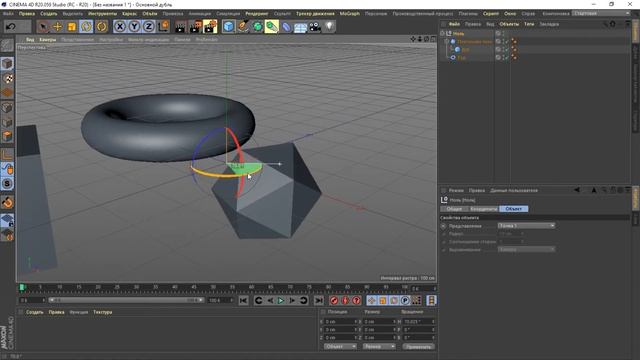Open the MoGraph main menu

350,13
